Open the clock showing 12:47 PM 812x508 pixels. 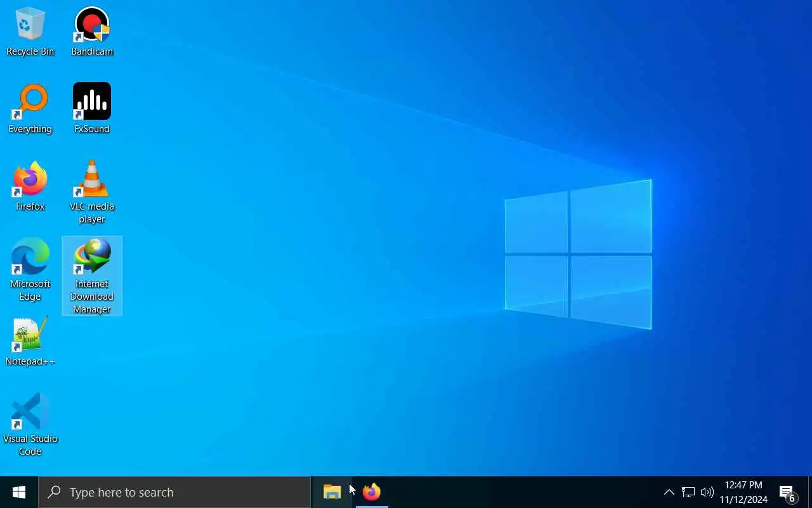click(743, 492)
